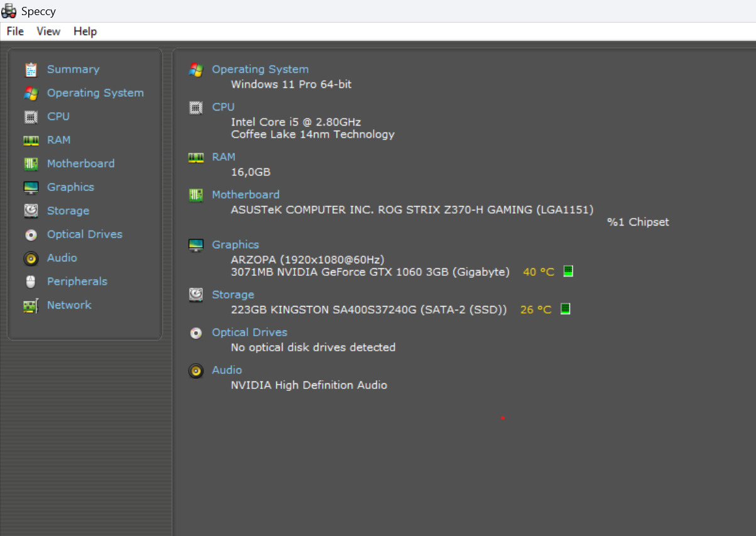Click the Optical Drives heading link in summary
This screenshot has height=536, width=756.
249,332
